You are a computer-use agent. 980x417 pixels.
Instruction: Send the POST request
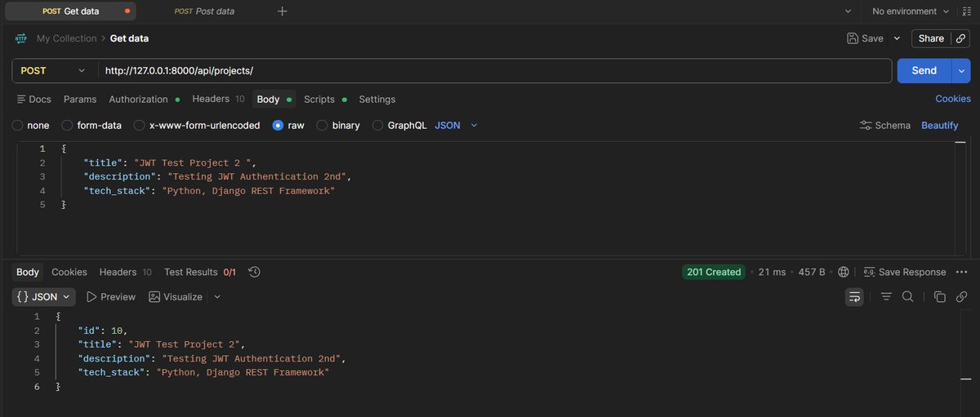(924, 71)
